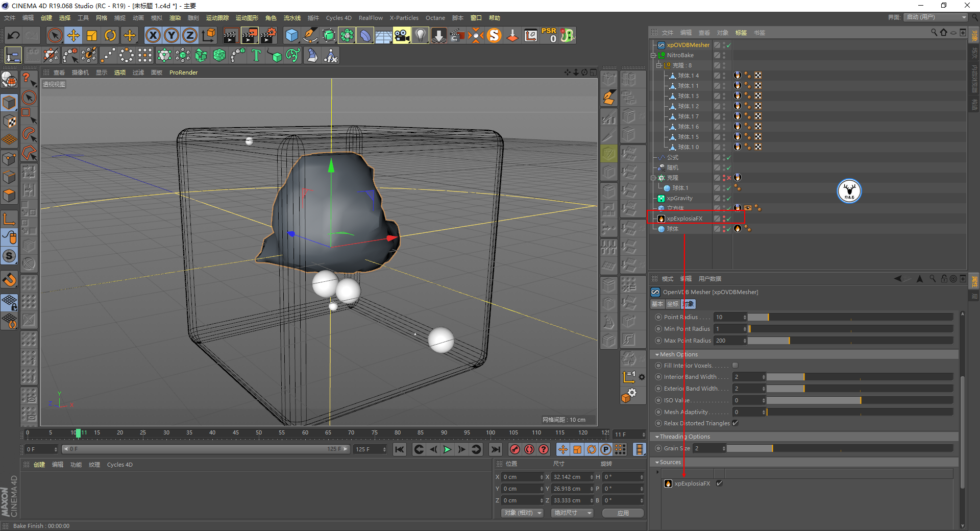Play the animation forward
The image size is (980, 531).
click(447, 449)
